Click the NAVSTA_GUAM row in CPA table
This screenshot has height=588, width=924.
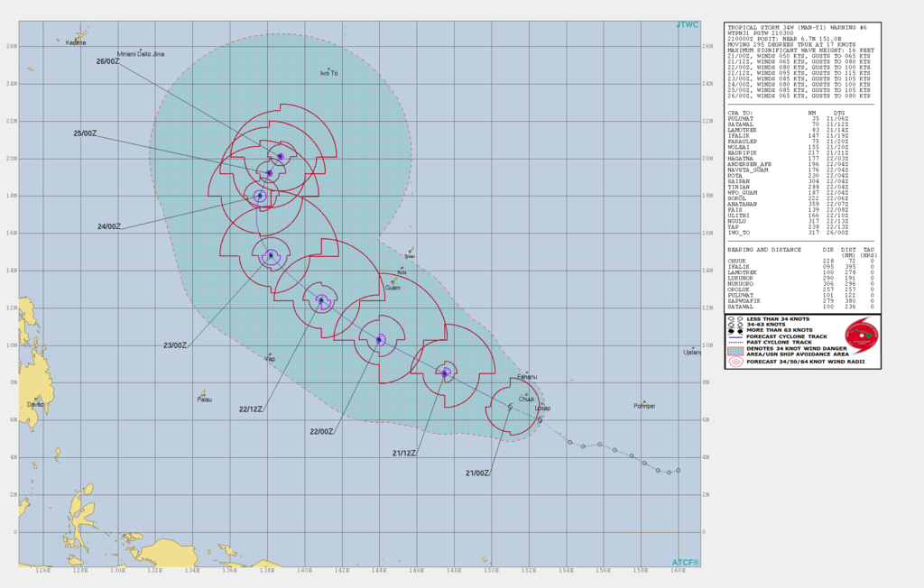(x=789, y=170)
